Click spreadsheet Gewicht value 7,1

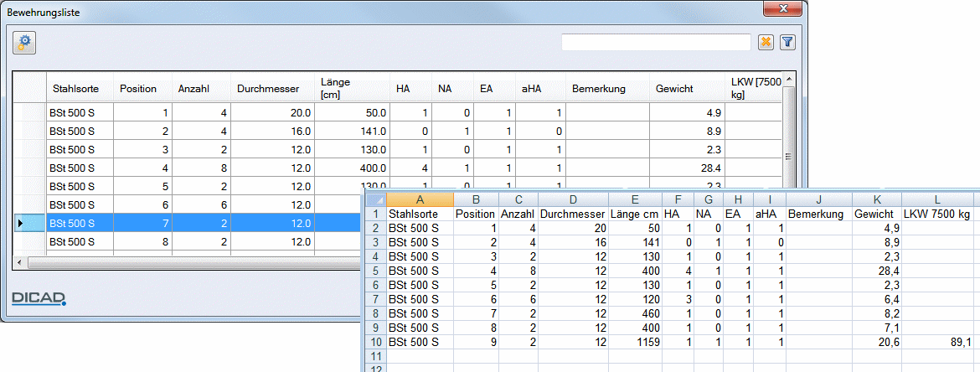[877, 328]
